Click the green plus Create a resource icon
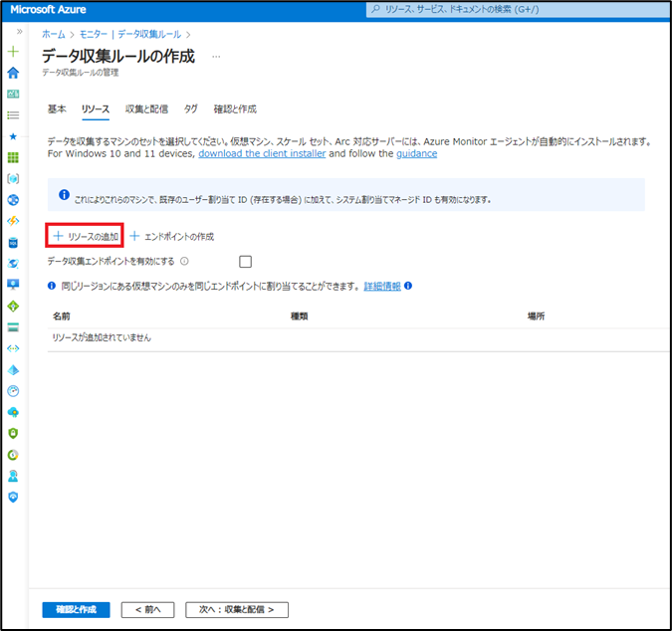 (x=13, y=52)
